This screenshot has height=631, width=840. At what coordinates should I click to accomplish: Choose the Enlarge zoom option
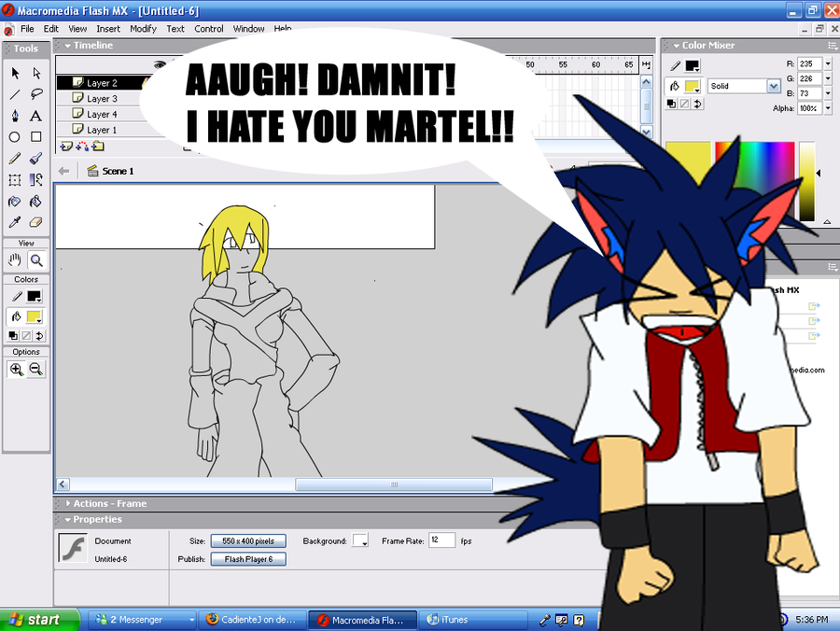[16, 369]
